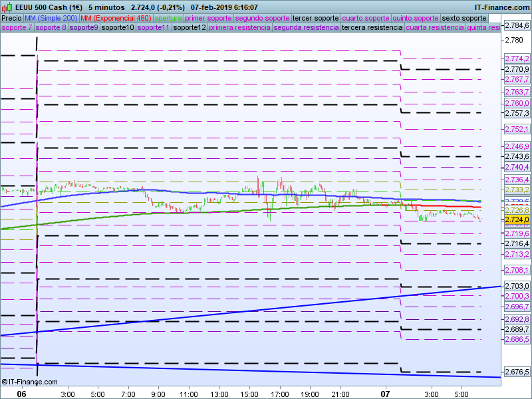532x399 pixels.
Task: Click the sexto soporte legend label
Action: (464, 18)
